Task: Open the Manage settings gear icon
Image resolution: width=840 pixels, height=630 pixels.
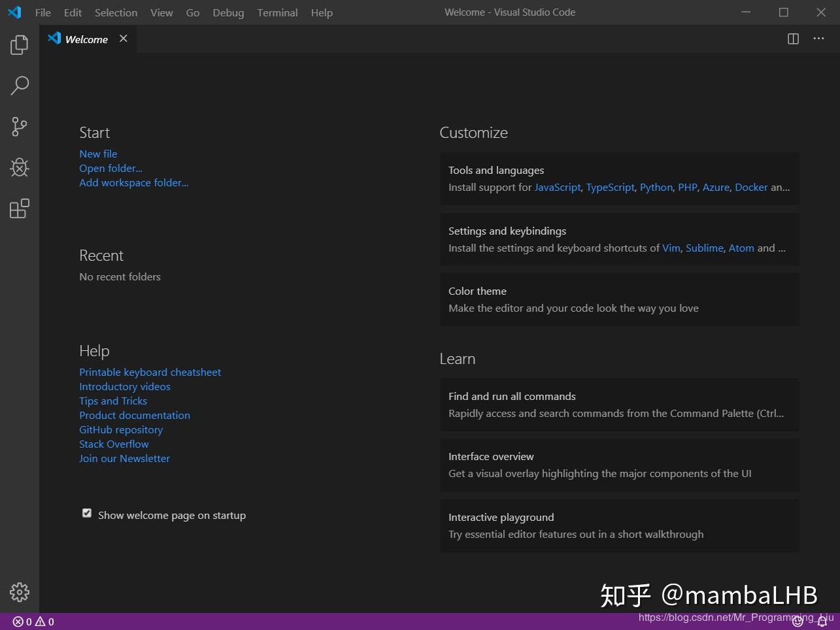Action: [x=19, y=592]
